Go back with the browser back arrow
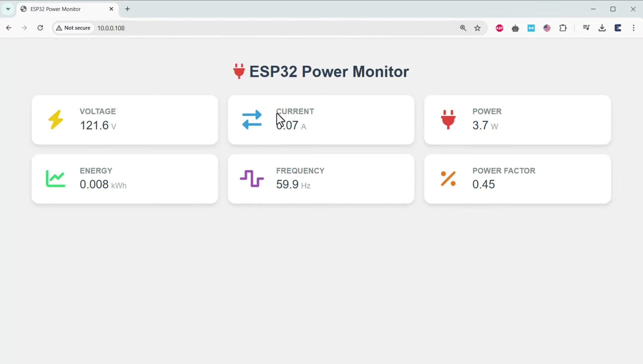Image resolution: width=643 pixels, height=364 pixels. pyautogui.click(x=9, y=28)
